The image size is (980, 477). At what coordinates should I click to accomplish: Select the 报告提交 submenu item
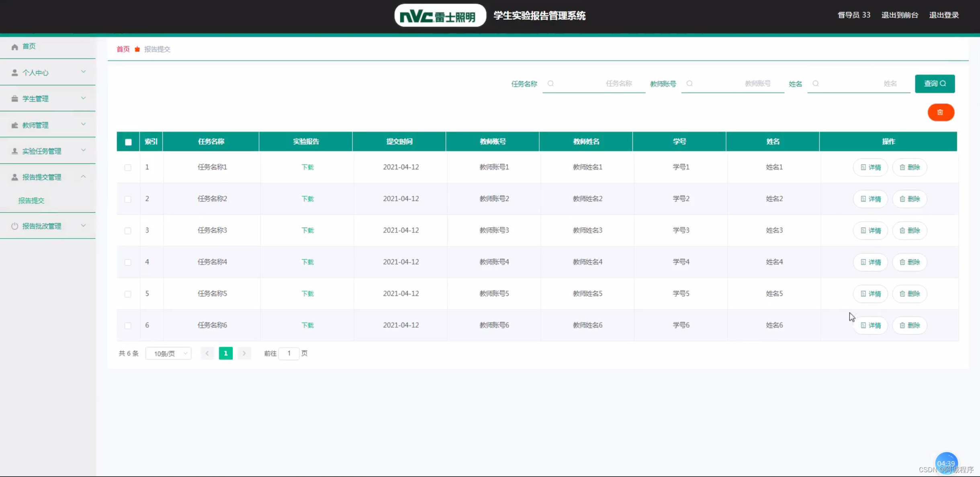[x=31, y=200]
